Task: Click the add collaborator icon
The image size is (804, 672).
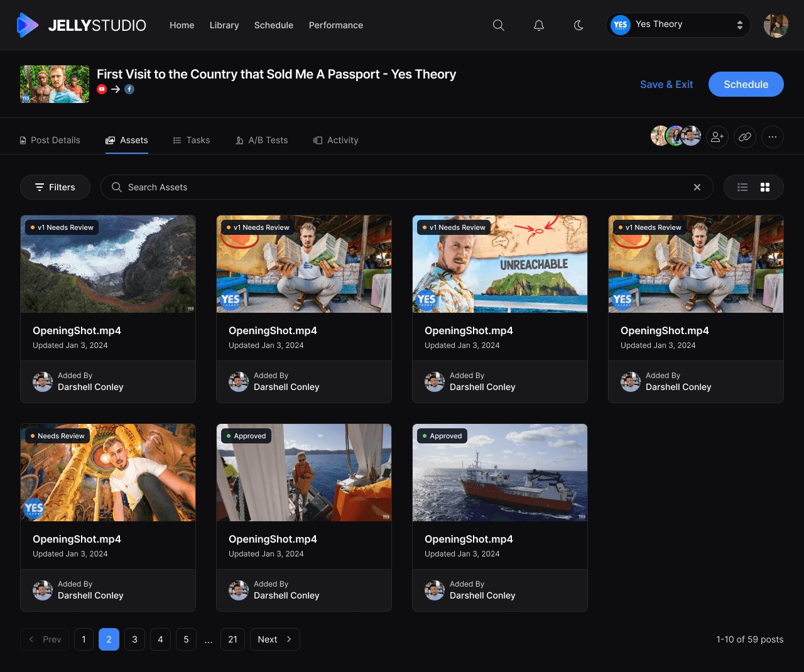Action: pyautogui.click(x=717, y=137)
